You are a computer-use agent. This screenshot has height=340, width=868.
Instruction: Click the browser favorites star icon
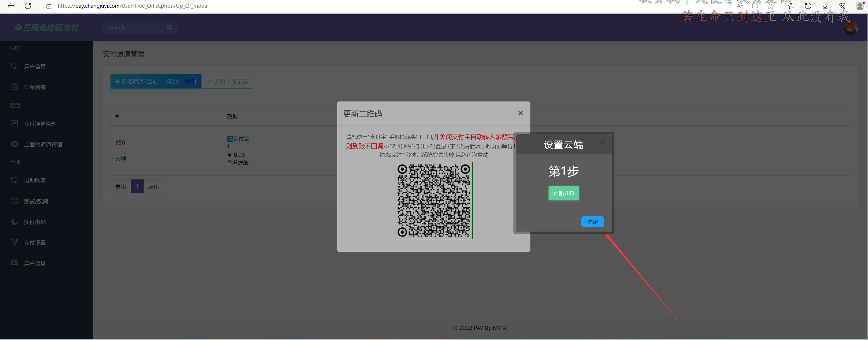click(770, 6)
